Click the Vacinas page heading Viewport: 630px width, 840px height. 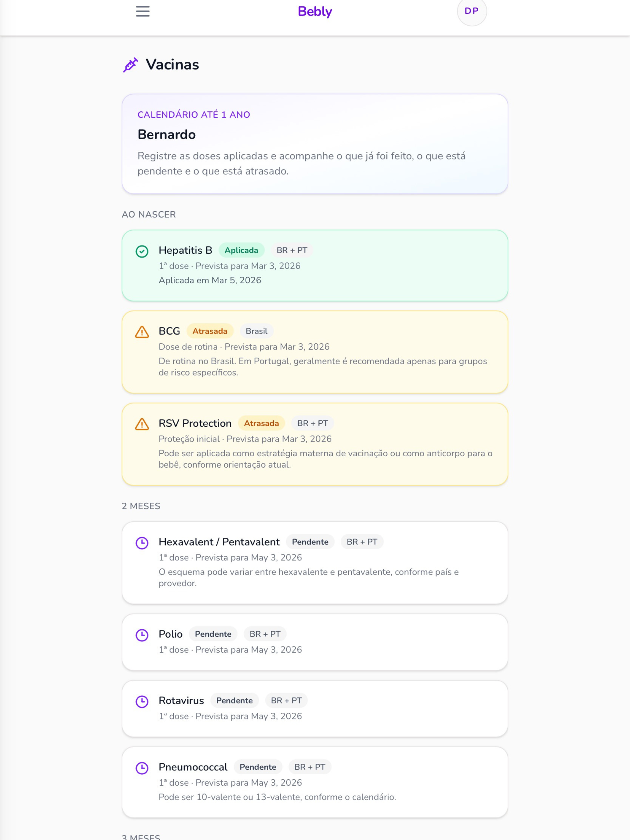point(172,65)
